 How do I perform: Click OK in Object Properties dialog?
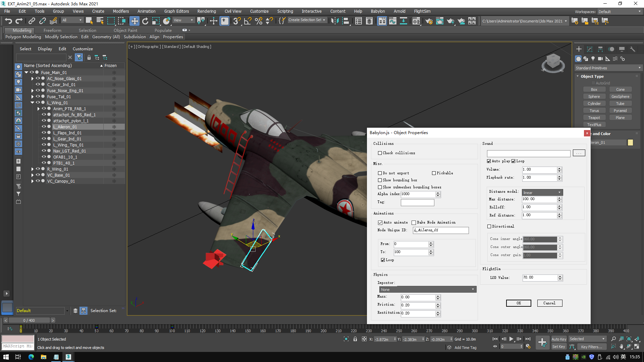coord(518,303)
